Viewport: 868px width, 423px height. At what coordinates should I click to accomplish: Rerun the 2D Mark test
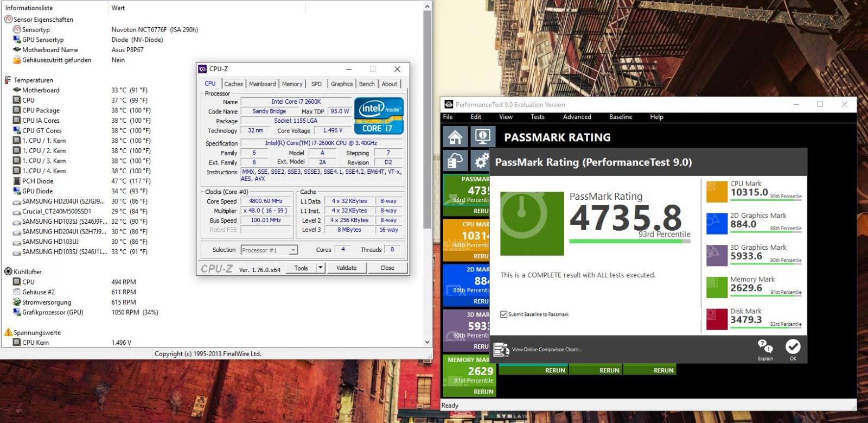coord(481,301)
